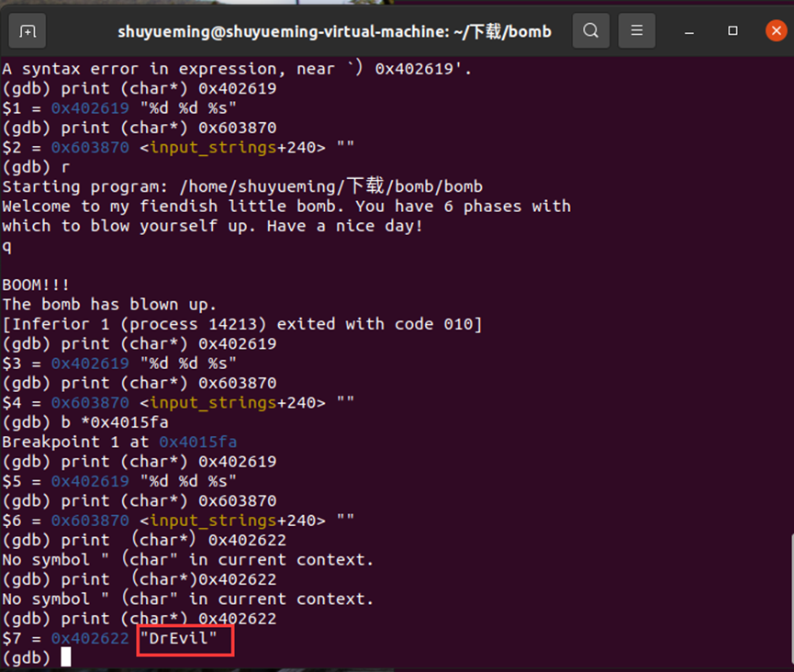Click the magnifier search icon
Image resolution: width=794 pixels, height=672 pixels.
pyautogui.click(x=590, y=30)
